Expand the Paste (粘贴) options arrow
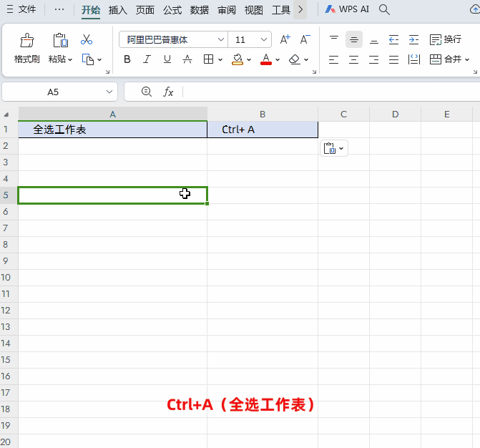This screenshot has width=480, height=448. click(x=70, y=59)
